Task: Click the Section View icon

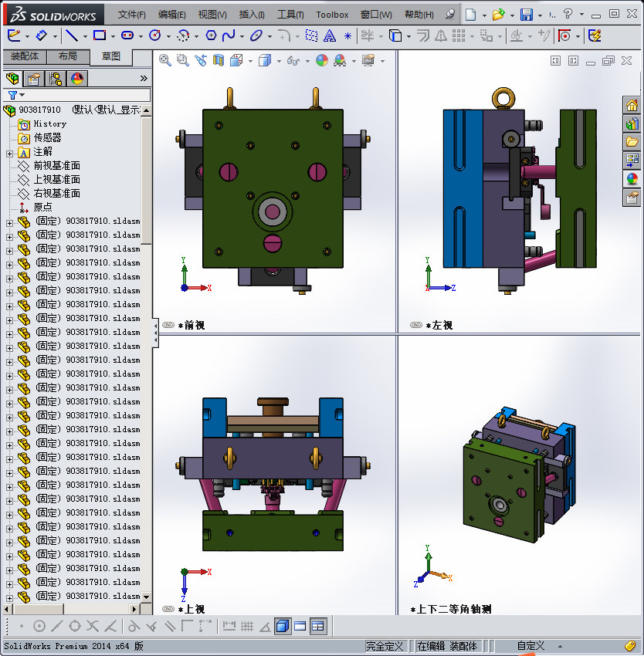Action: click(x=219, y=61)
